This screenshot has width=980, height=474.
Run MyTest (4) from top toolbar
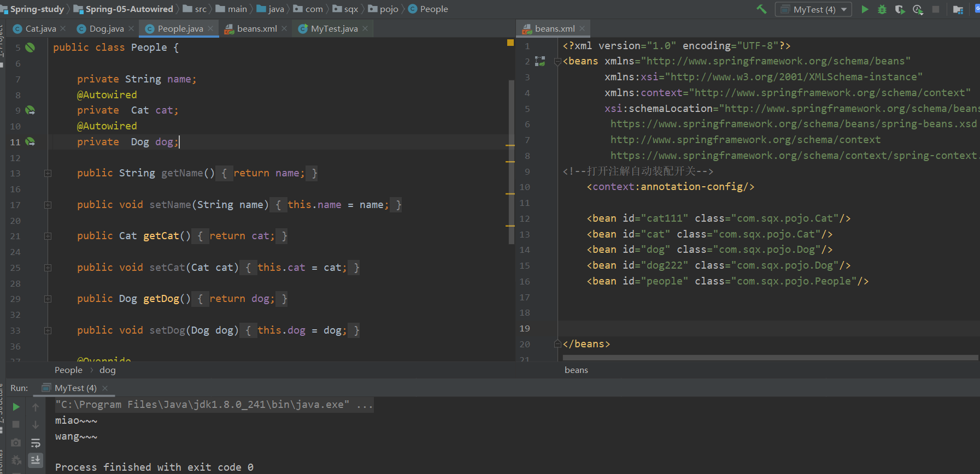click(x=865, y=9)
